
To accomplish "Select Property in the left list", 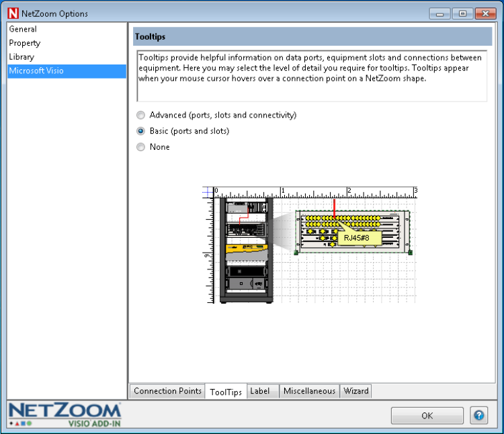I will 67,43.
